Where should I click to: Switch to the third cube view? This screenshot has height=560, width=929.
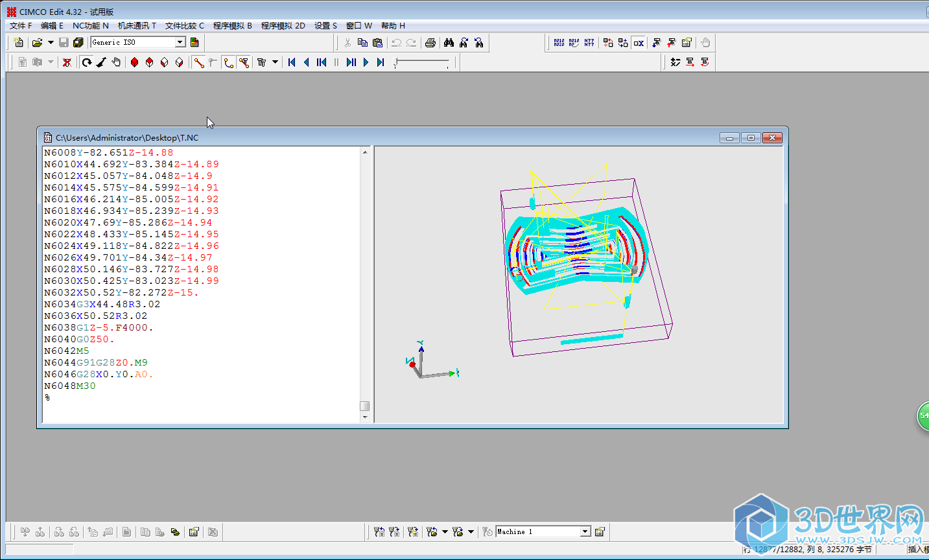tap(165, 62)
